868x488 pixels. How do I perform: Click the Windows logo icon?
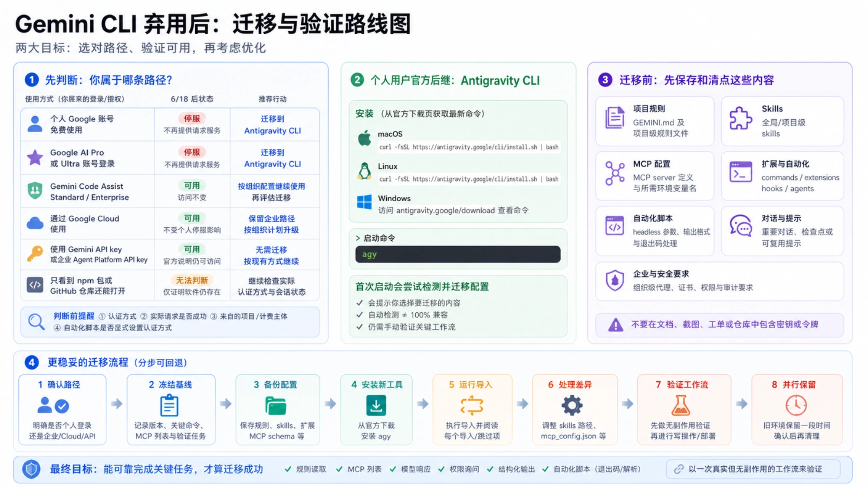[x=365, y=202]
